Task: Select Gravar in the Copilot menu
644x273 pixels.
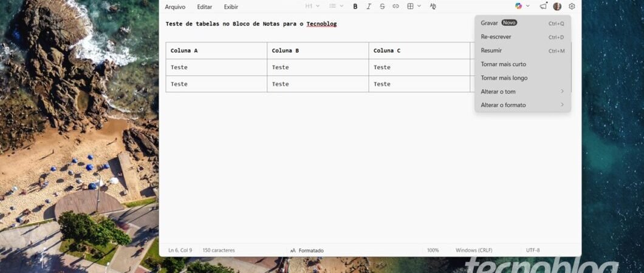Action: tap(522, 24)
